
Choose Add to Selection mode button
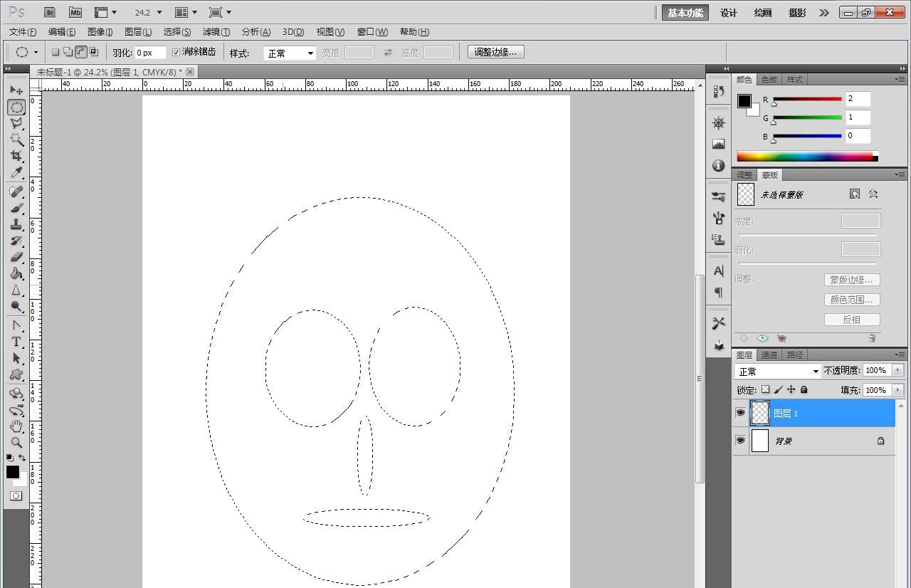[68, 52]
